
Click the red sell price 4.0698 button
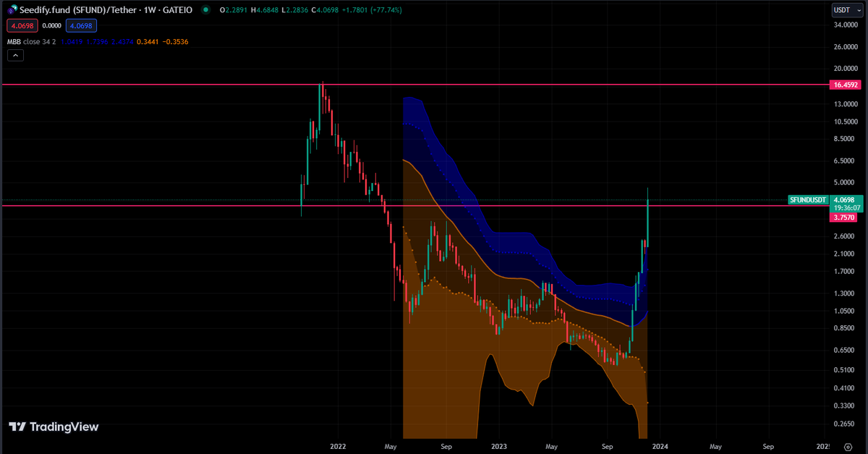(x=22, y=26)
